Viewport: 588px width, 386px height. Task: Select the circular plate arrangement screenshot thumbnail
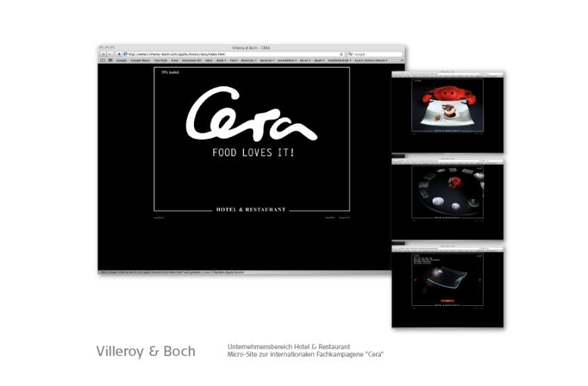(x=447, y=197)
